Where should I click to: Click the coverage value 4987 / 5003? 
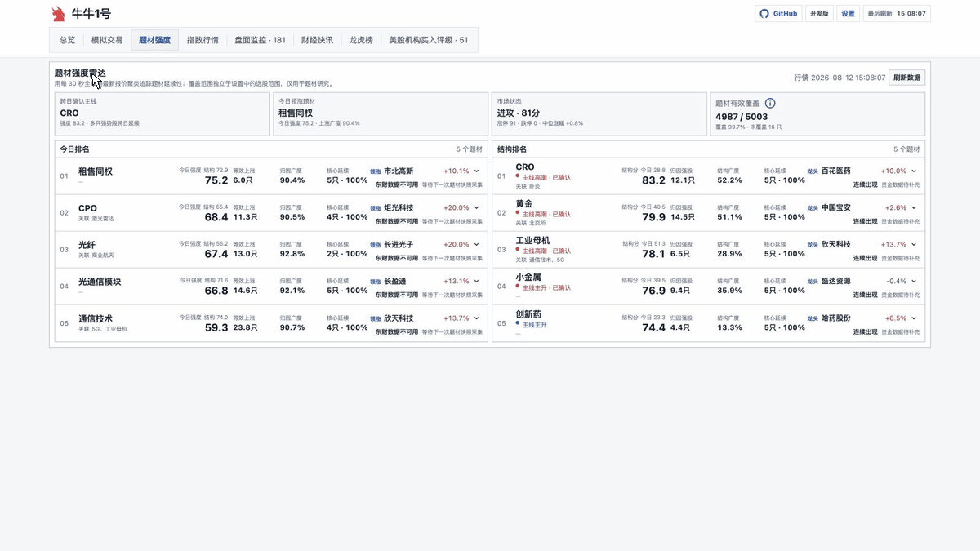(742, 117)
